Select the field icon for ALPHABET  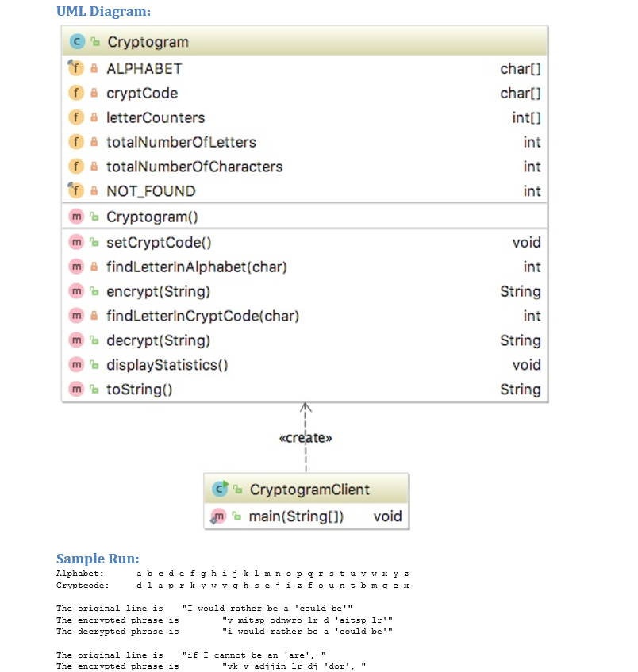coord(76,69)
